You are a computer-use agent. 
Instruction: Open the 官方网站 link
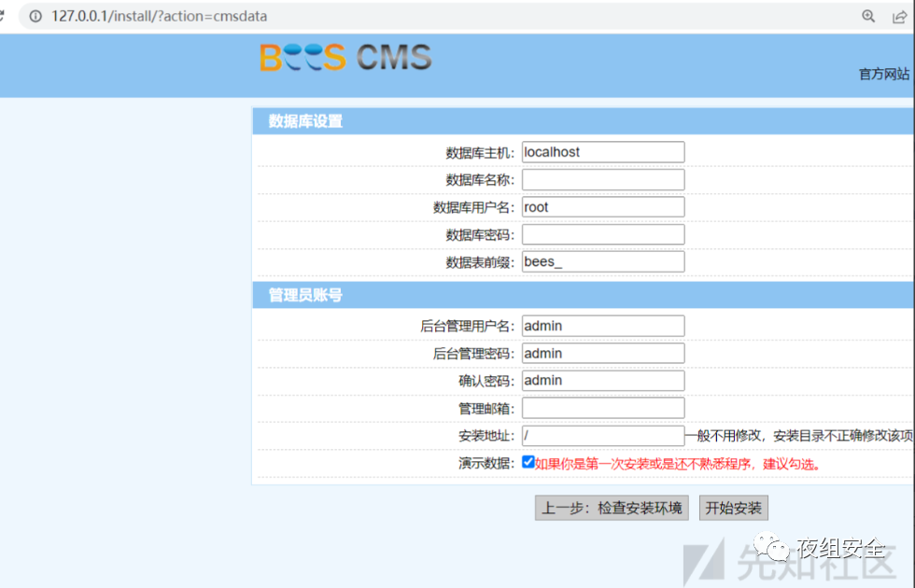(883, 74)
